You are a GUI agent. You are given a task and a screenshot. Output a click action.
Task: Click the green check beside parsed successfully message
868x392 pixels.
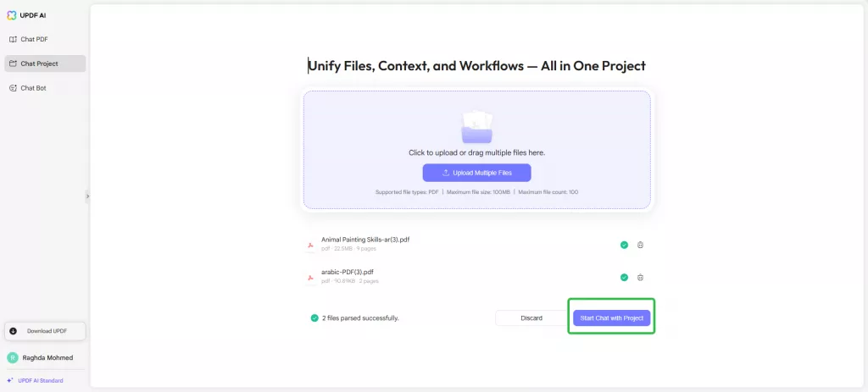click(314, 318)
